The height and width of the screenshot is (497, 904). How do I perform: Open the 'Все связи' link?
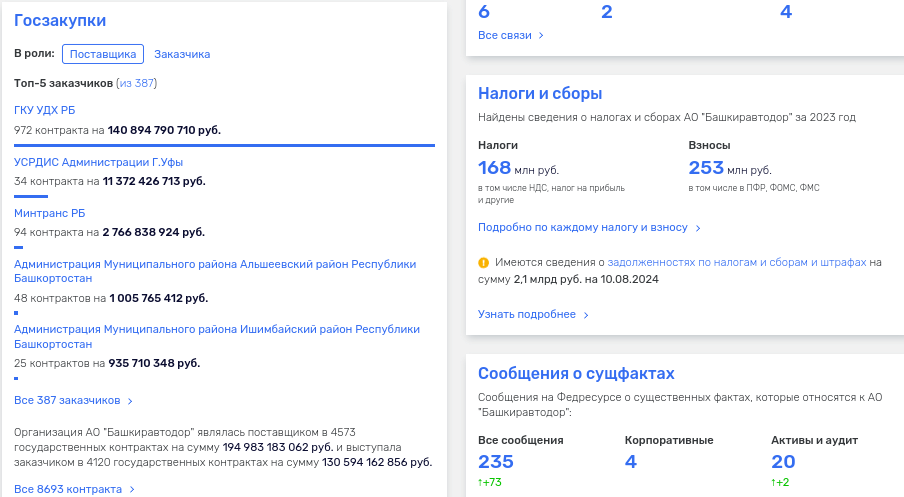click(504, 35)
